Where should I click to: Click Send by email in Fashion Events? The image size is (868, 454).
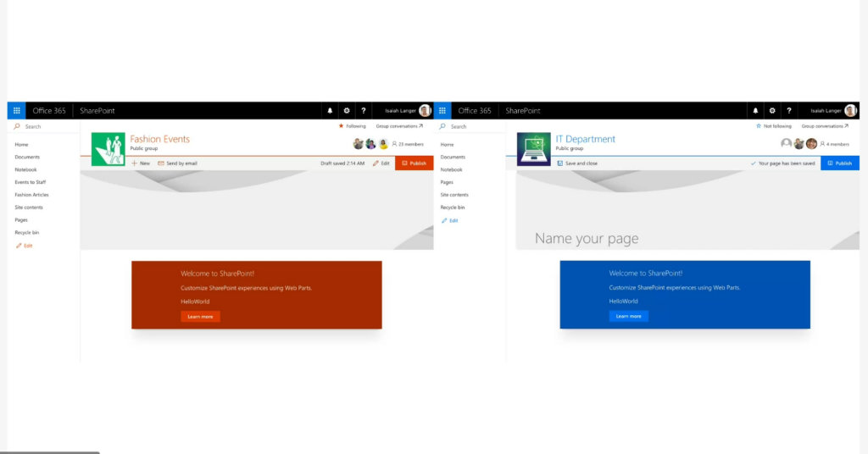(177, 163)
